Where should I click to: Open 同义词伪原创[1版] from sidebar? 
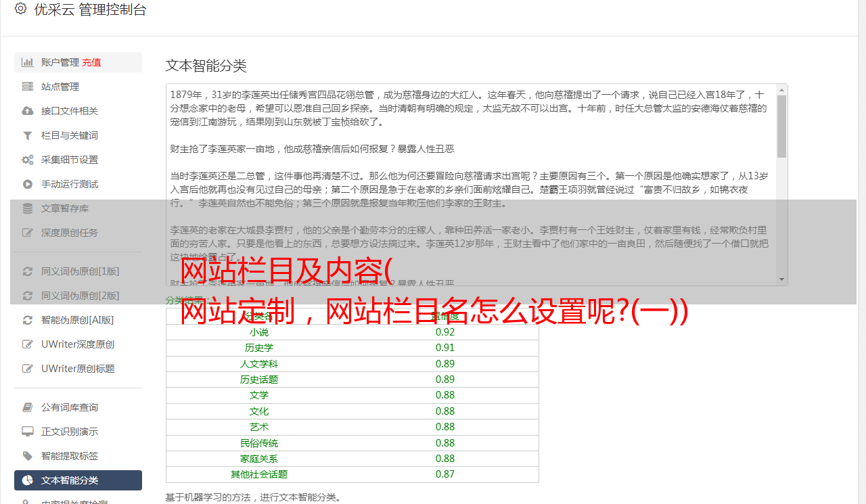tap(80, 271)
